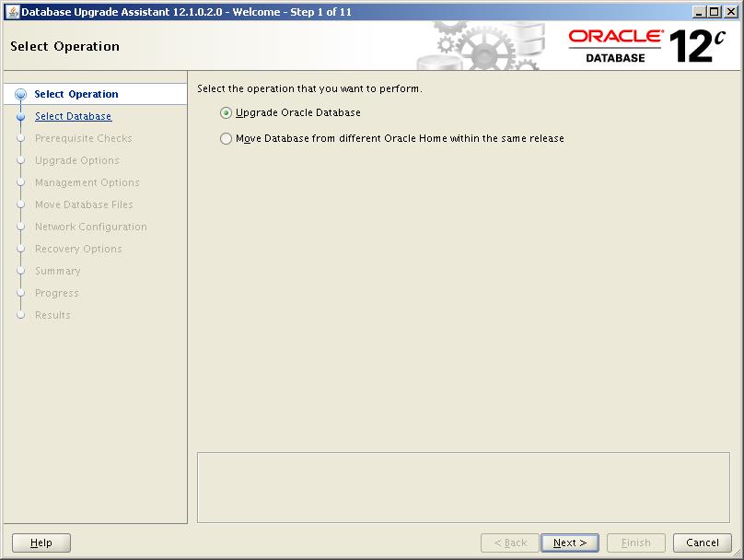
Task: Maximize the Database Upgrade Assistant window
Action: (x=715, y=12)
